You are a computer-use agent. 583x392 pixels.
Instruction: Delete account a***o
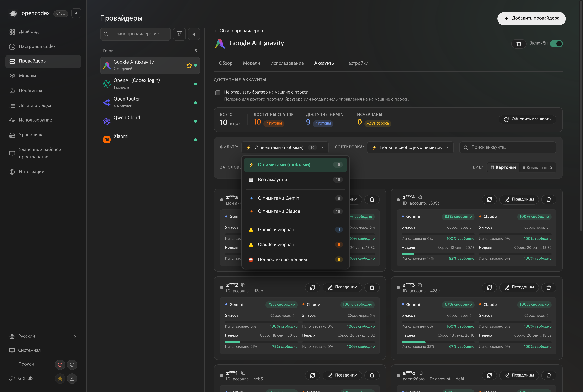pos(549,376)
